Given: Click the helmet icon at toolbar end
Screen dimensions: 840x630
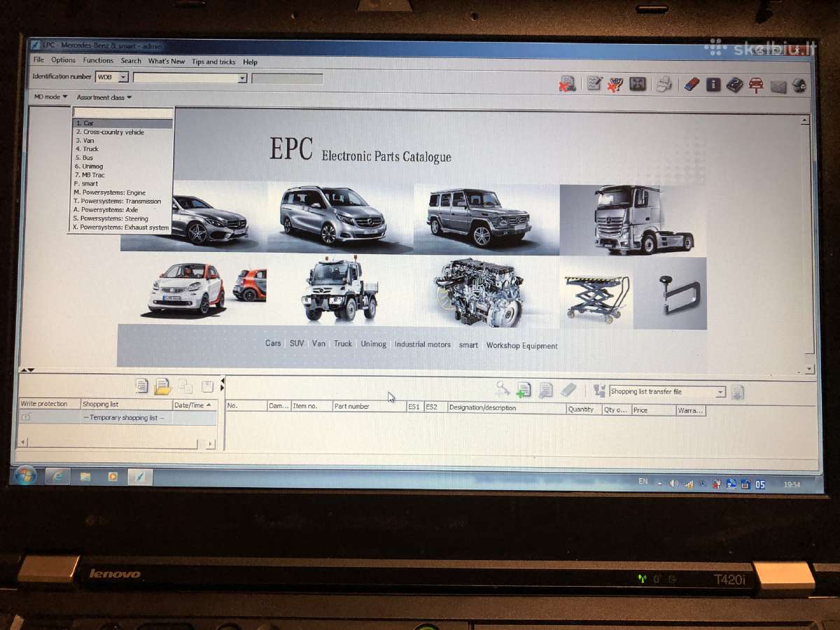Looking at the screenshot, I should (799, 86).
